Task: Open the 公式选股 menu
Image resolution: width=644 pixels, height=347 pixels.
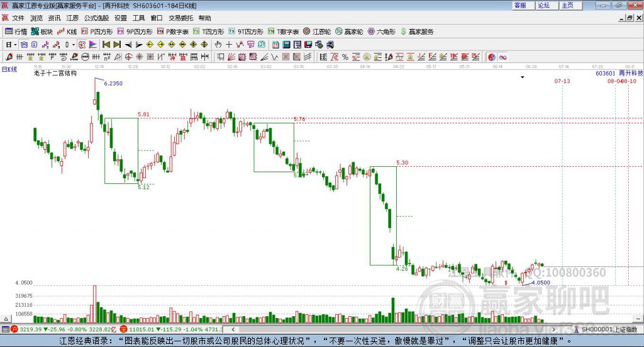Action: (96, 18)
